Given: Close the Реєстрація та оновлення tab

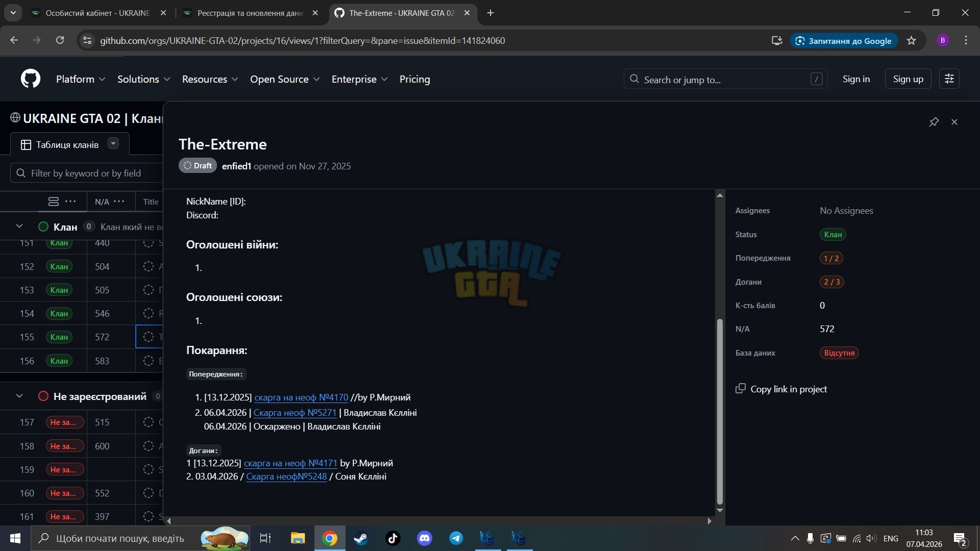Looking at the screenshot, I should pos(315,13).
